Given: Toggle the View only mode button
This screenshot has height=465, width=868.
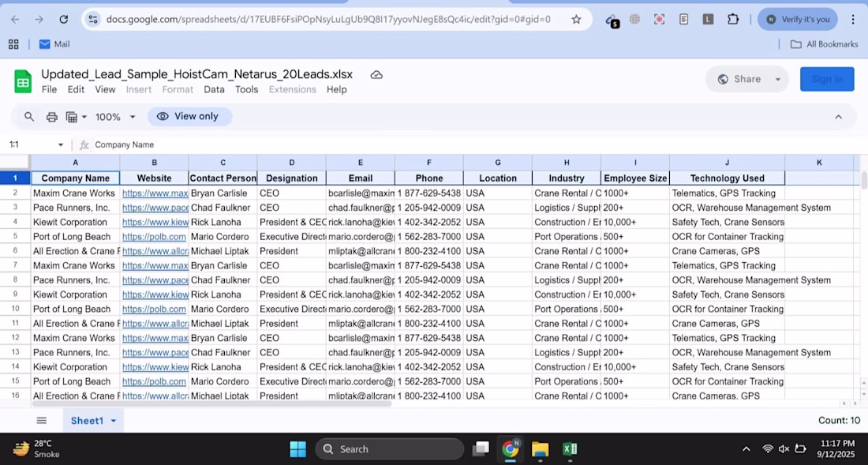Looking at the screenshot, I should pyautogui.click(x=189, y=117).
